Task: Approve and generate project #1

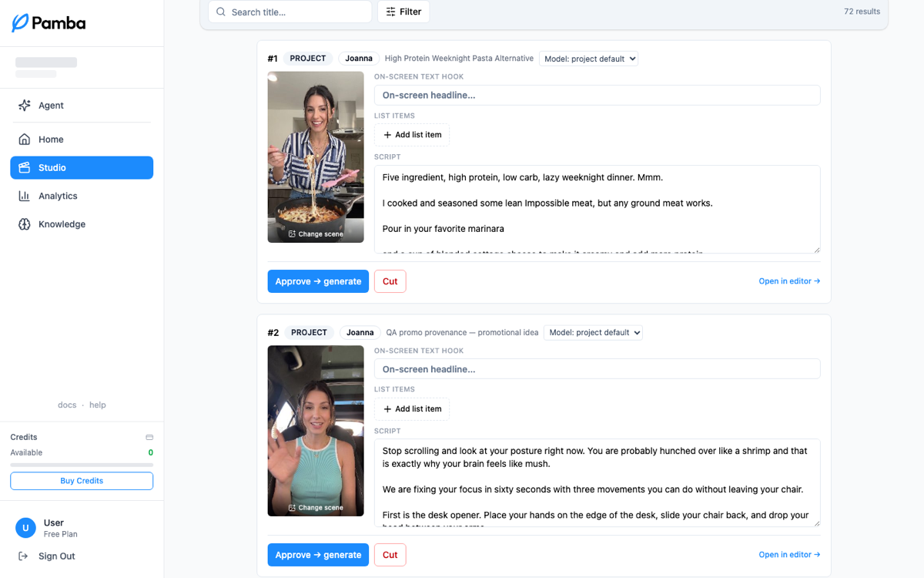Action: coord(318,281)
